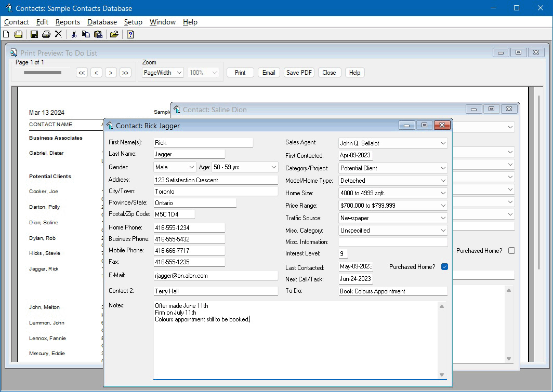Click the page navigation slider in print preview

pyautogui.click(x=42, y=73)
